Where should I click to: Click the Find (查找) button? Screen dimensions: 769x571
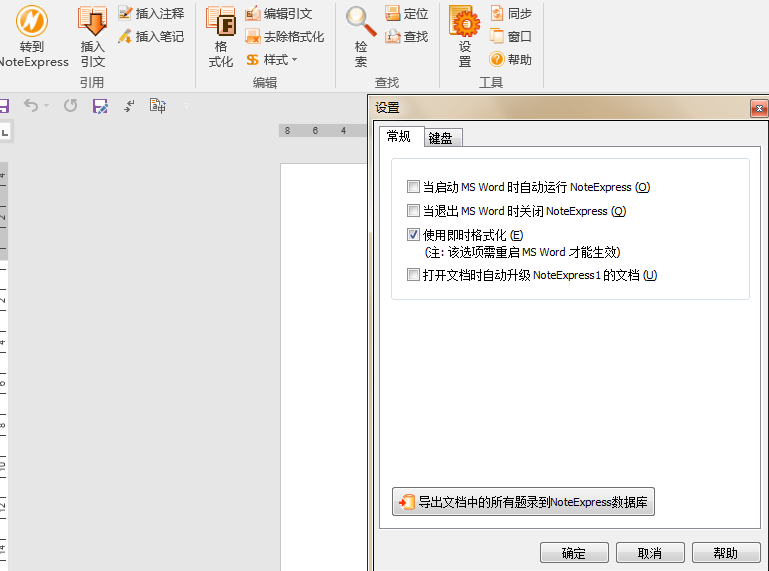pos(407,36)
